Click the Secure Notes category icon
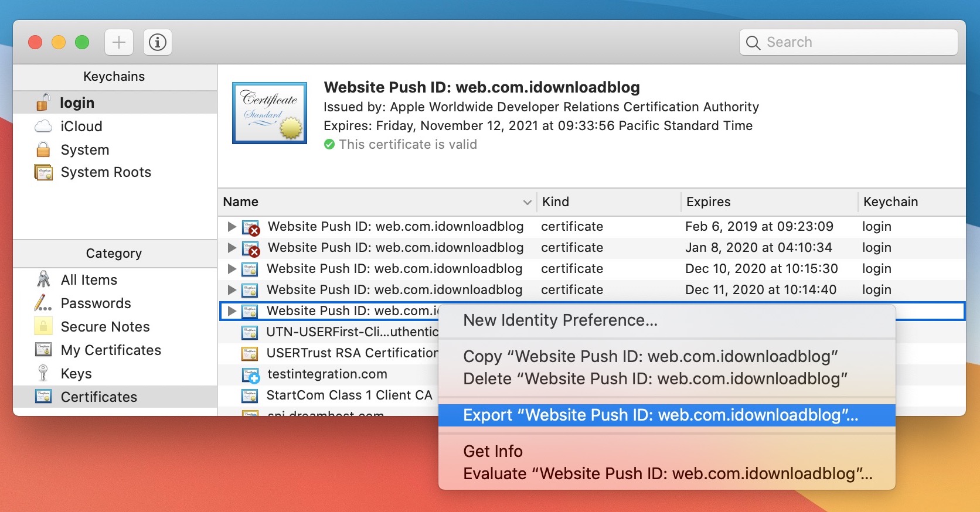The height and width of the screenshot is (512, 980). coord(43,326)
